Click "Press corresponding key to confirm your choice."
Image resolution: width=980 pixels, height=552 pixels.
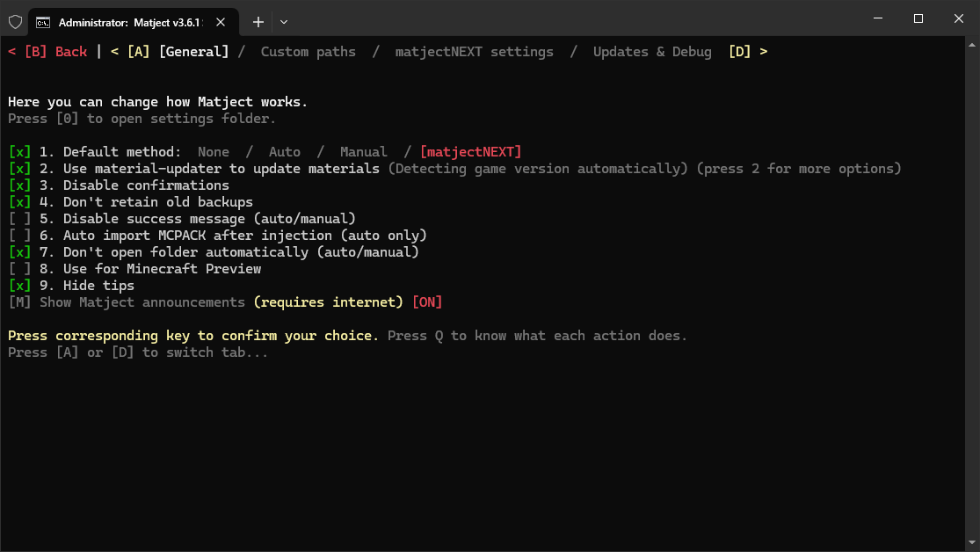pos(193,336)
